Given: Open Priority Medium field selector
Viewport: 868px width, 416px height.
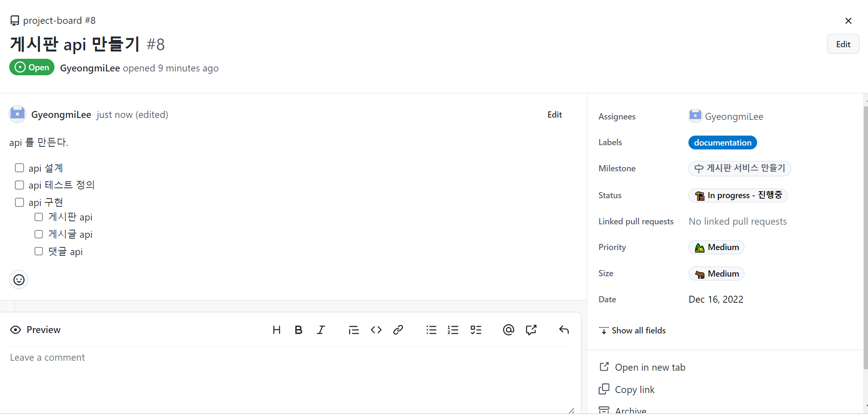Looking at the screenshot, I should point(716,247).
